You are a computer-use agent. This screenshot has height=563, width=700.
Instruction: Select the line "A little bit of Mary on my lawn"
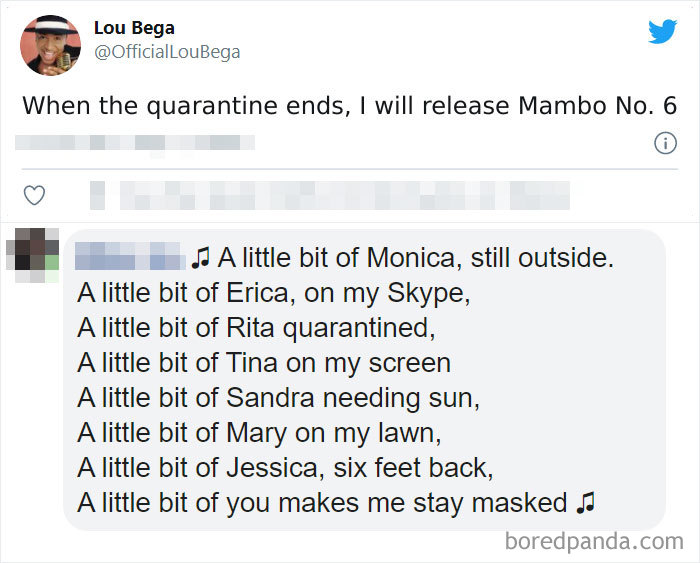(259, 432)
